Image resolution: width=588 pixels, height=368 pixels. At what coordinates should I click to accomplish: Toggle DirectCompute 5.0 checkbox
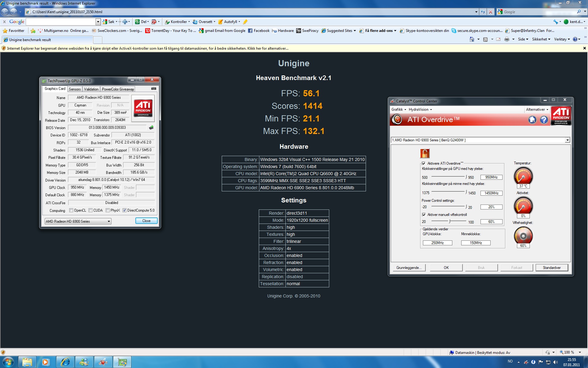pyautogui.click(x=124, y=210)
